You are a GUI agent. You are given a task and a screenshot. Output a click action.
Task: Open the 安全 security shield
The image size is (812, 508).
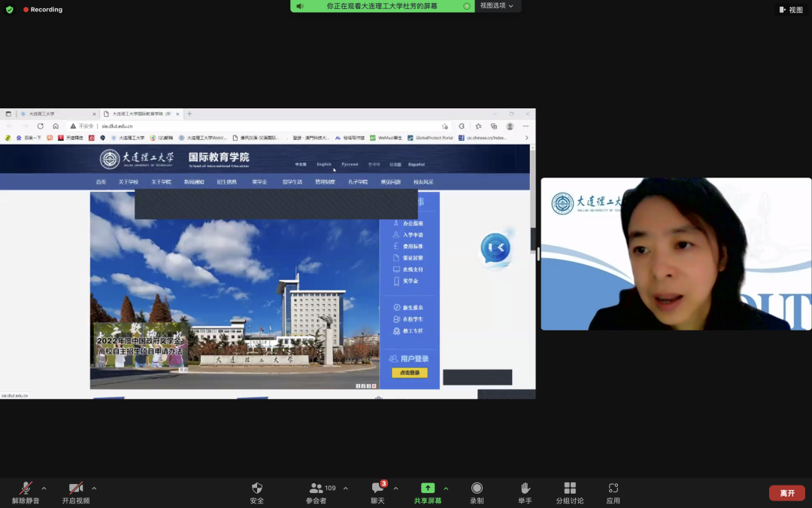point(257,492)
